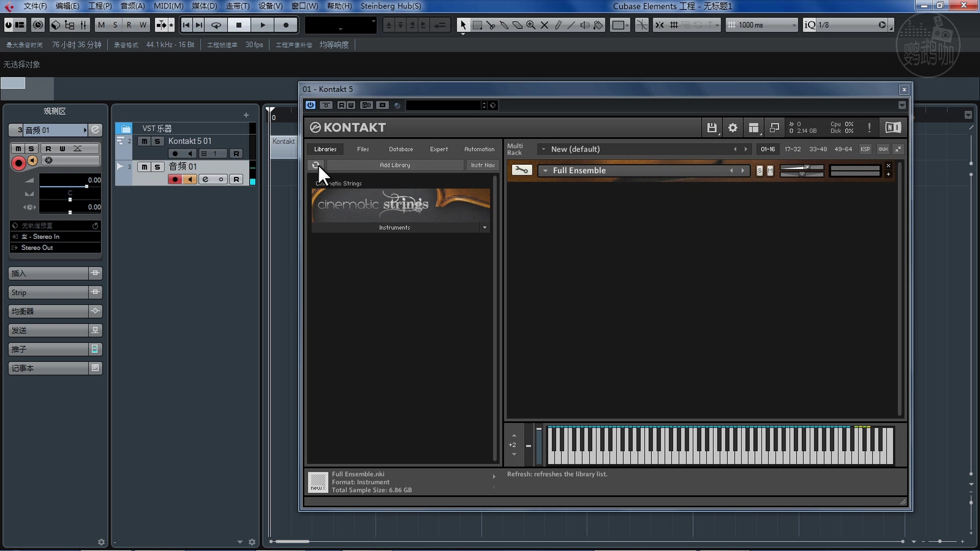Switch to the Files tab

click(363, 149)
